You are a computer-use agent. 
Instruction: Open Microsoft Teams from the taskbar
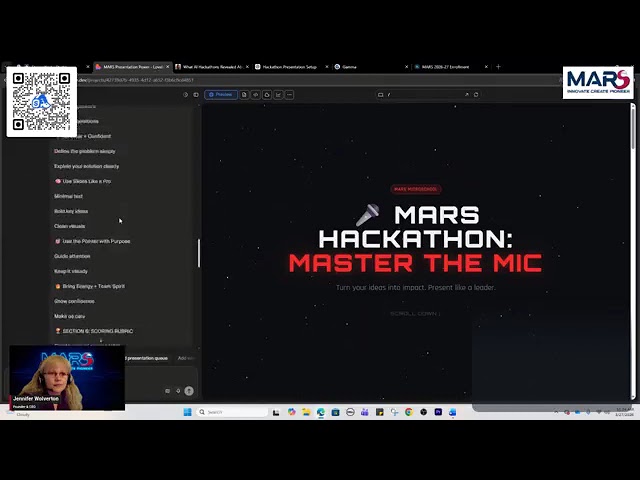tap(365, 412)
